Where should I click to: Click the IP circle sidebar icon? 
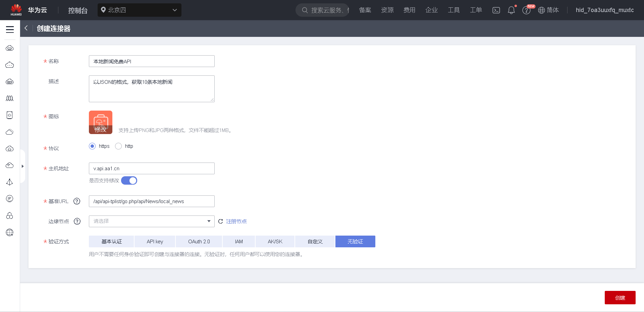(x=10, y=199)
